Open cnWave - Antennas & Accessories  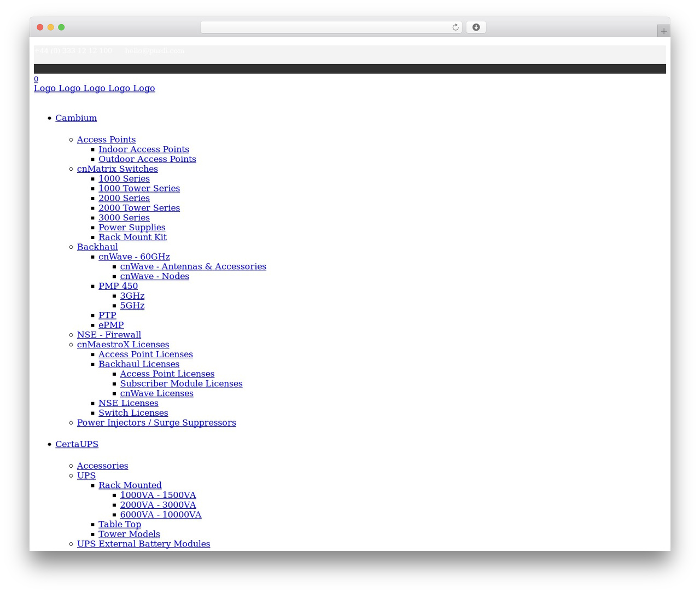[x=193, y=267]
